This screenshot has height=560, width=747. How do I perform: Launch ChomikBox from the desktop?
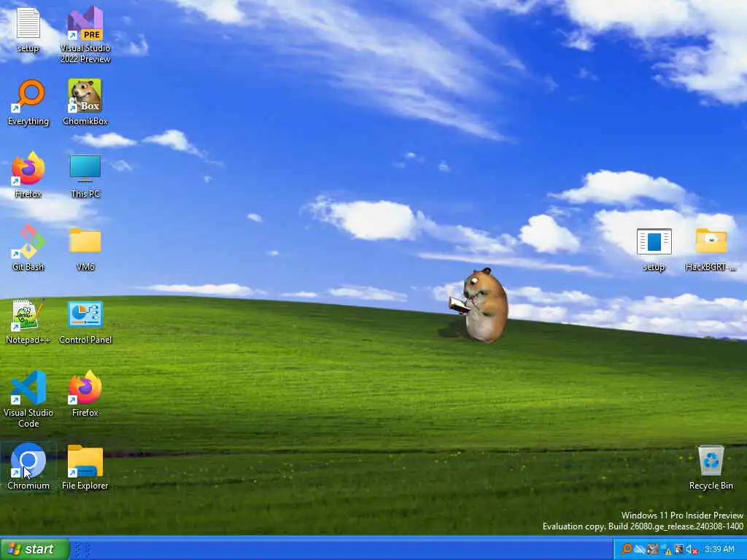tap(85, 102)
